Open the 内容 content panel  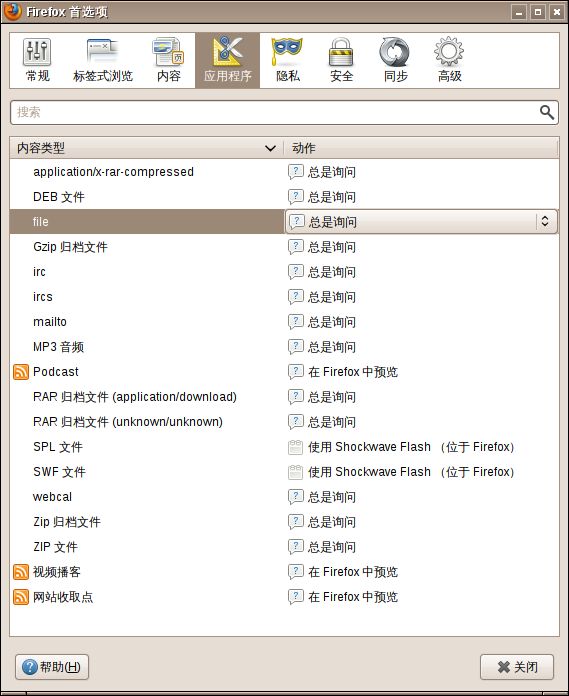tap(169, 60)
